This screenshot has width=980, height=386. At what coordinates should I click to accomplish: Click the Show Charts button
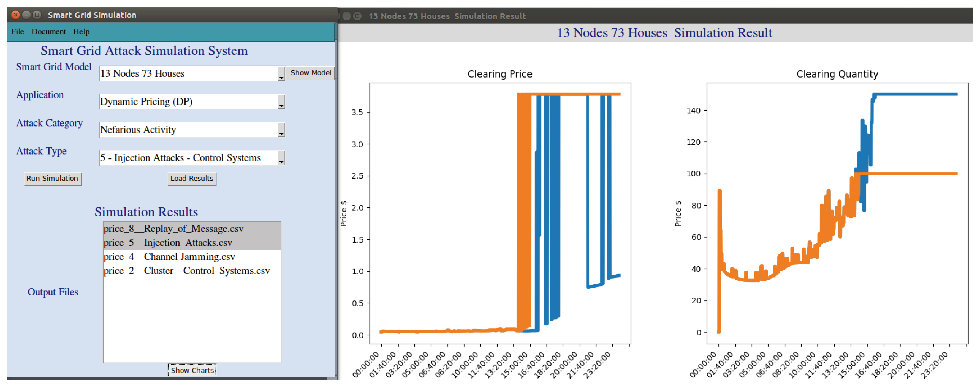(x=192, y=370)
